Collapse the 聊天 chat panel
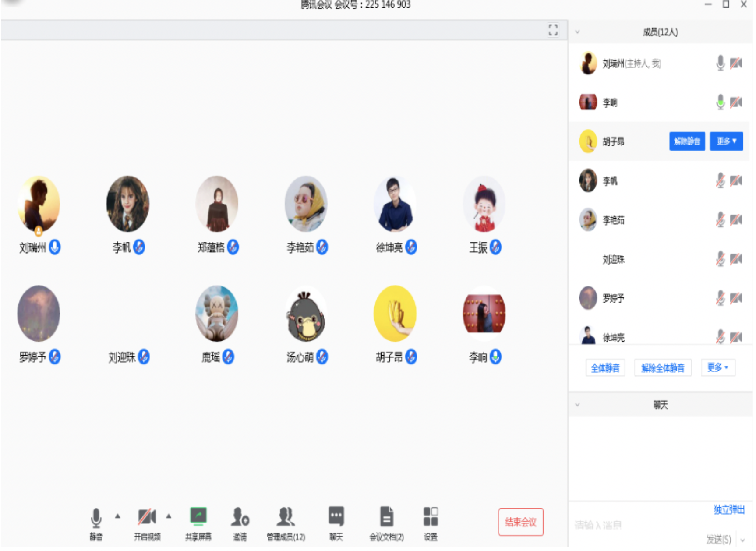This screenshot has width=756, height=551. point(577,405)
